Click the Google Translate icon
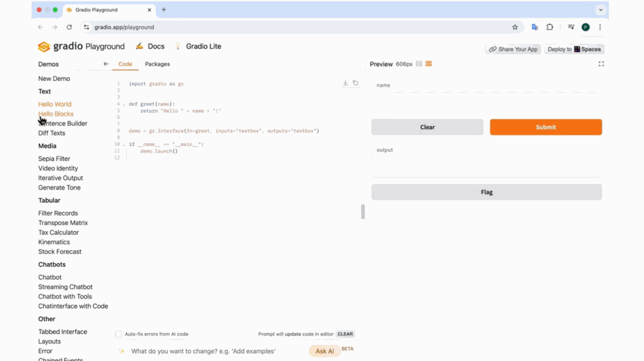The width and height of the screenshot is (644, 361). click(x=534, y=27)
